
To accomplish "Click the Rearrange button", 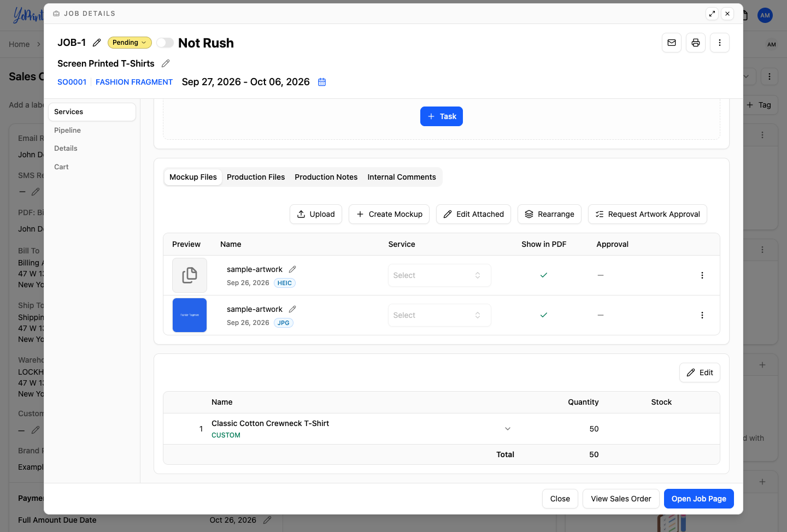I will click(x=549, y=214).
